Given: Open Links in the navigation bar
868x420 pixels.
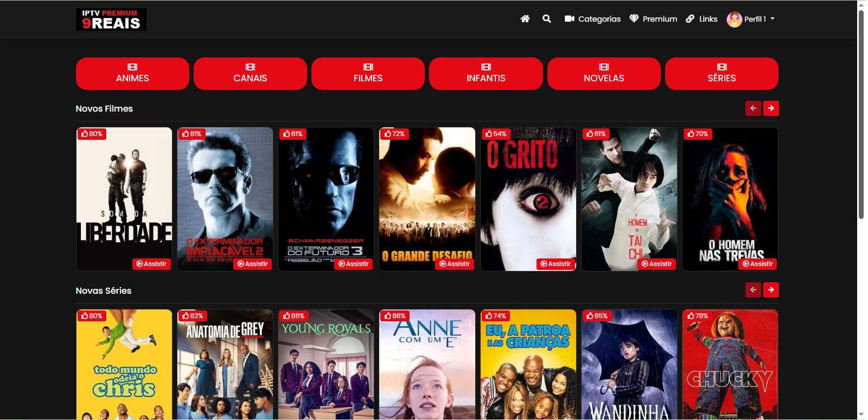Looking at the screenshot, I should coord(701,19).
